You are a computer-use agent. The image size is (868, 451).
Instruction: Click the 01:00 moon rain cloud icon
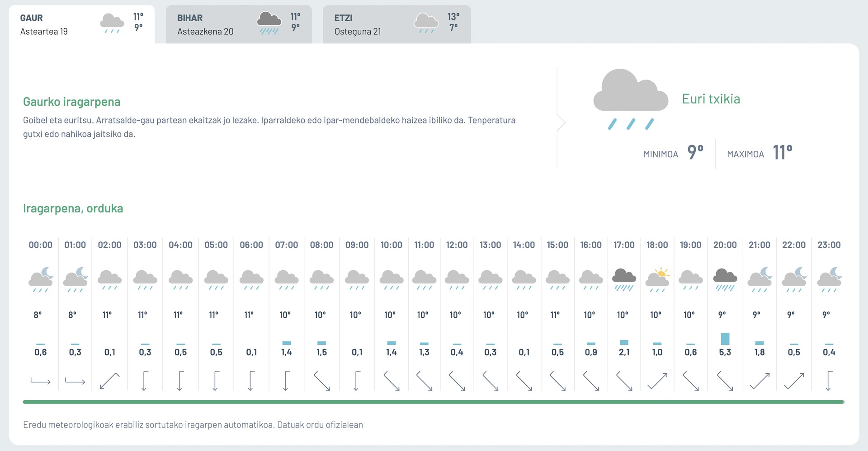[75, 279]
